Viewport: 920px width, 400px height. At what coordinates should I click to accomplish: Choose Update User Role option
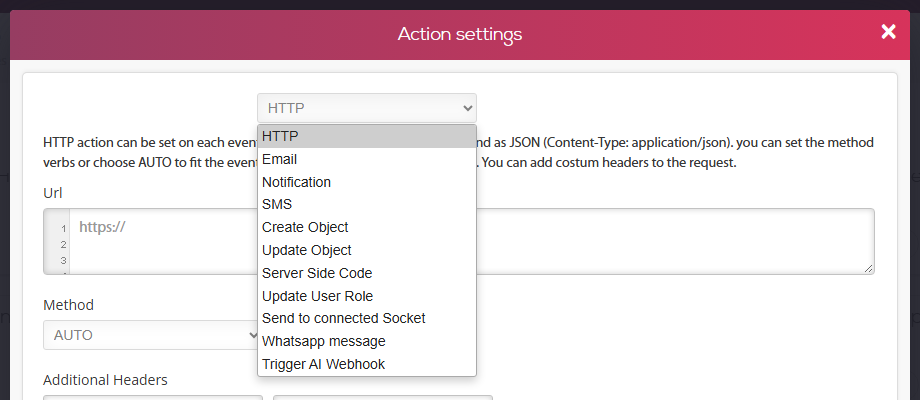coord(367,296)
